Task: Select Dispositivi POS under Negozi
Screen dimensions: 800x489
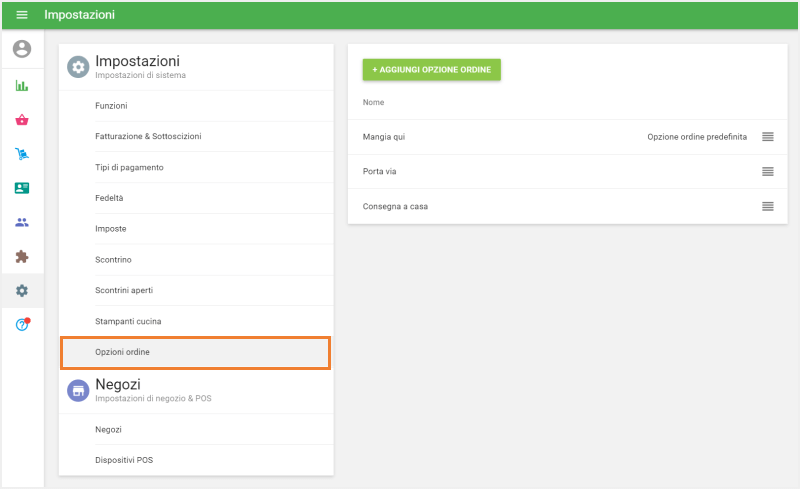Action: [x=124, y=460]
